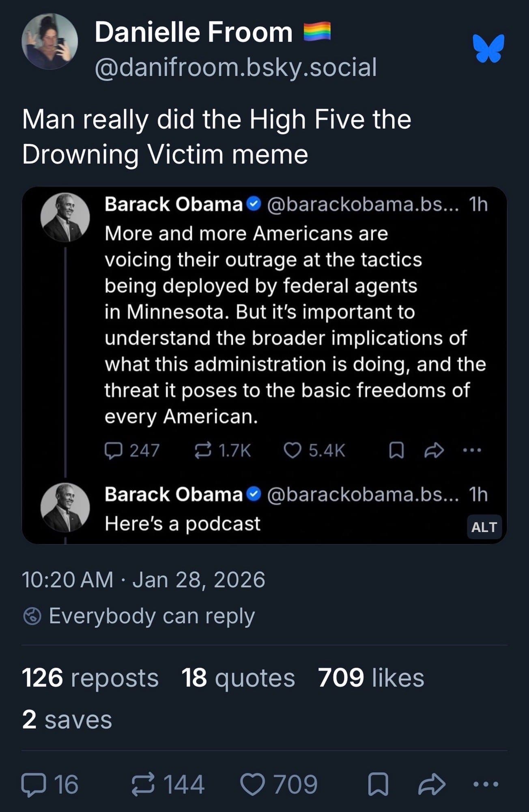Reply to Danielle Froom's post
The height and width of the screenshot is (812, 529).
34,784
